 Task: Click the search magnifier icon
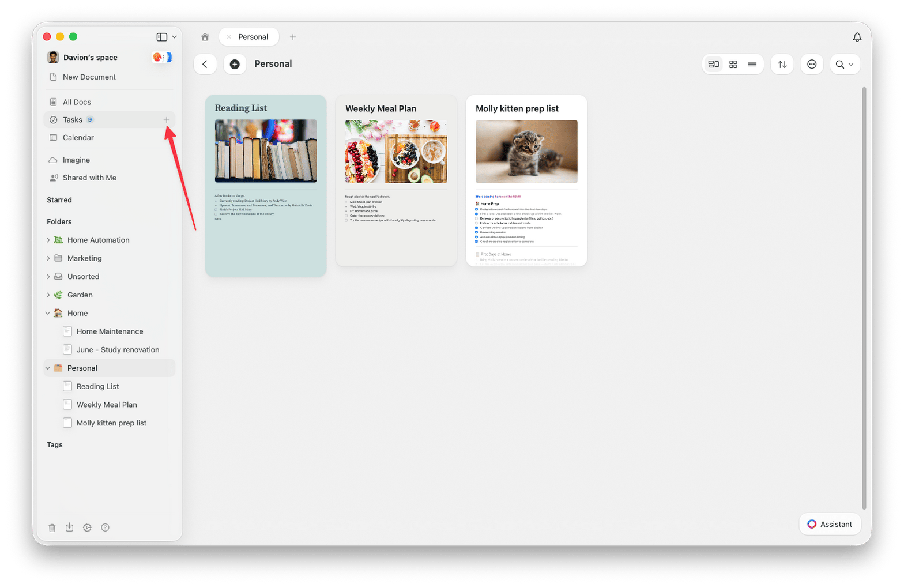tap(839, 65)
